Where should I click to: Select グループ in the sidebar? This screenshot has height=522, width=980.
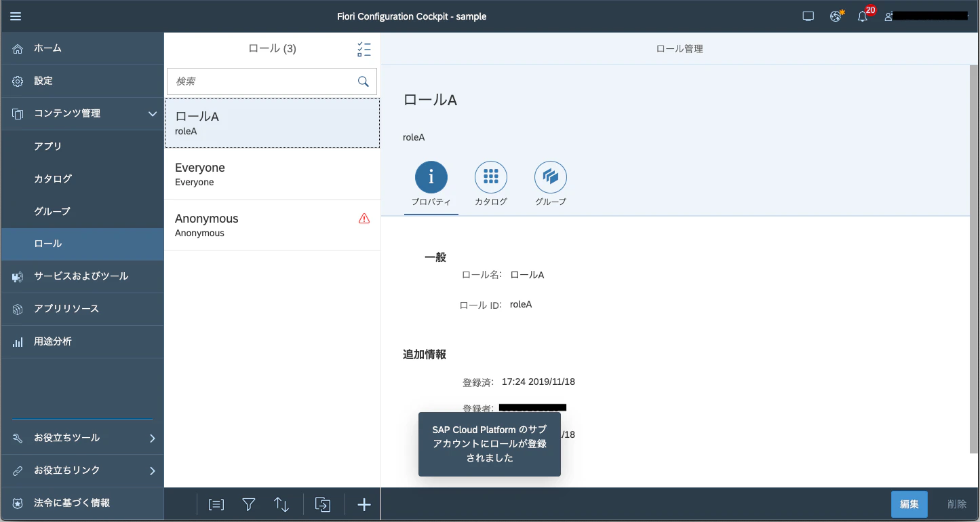point(82,211)
